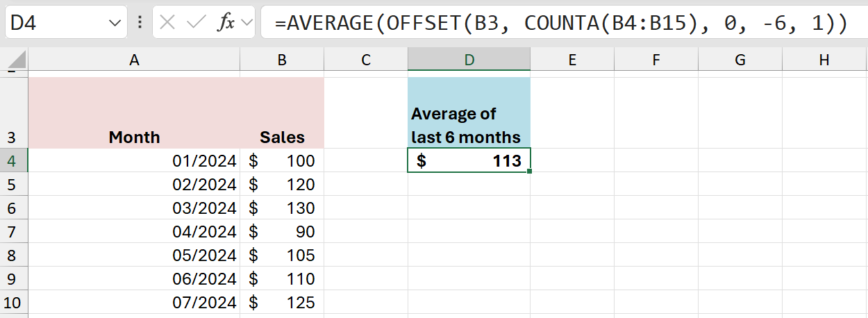Select column C header
Image resolution: width=868 pixels, height=318 pixels.
point(366,60)
